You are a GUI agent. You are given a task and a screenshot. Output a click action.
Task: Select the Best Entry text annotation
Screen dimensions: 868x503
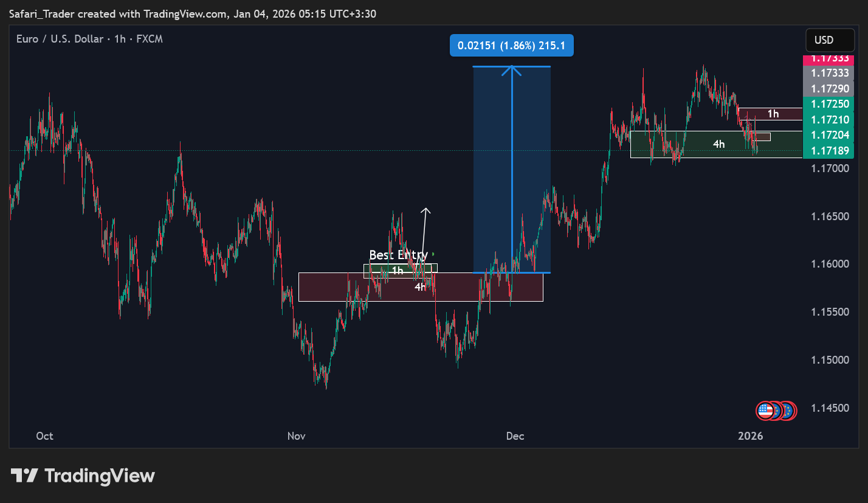click(x=398, y=255)
